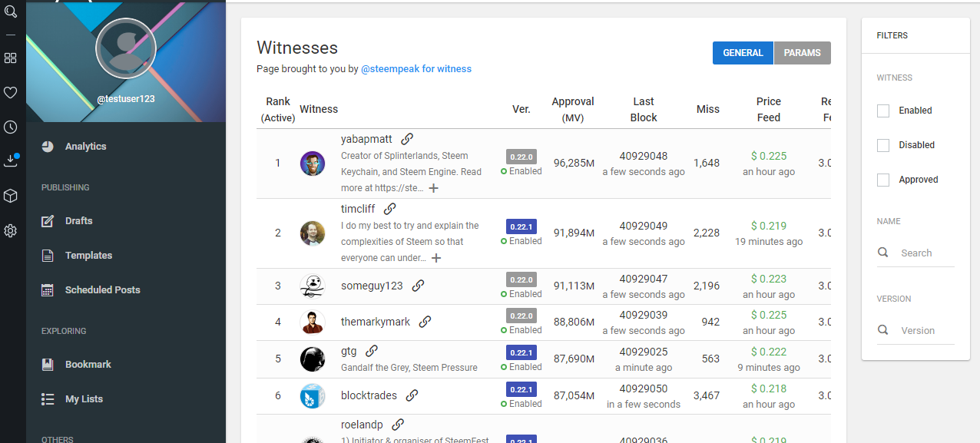The width and height of the screenshot is (980, 443).
Task: Switch to the GENERAL tab
Action: [x=743, y=53]
